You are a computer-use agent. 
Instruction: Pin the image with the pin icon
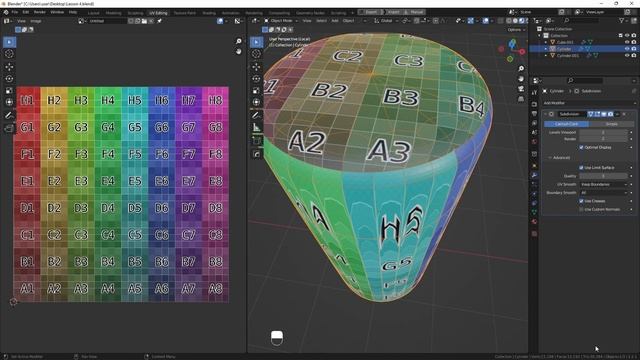160,21
